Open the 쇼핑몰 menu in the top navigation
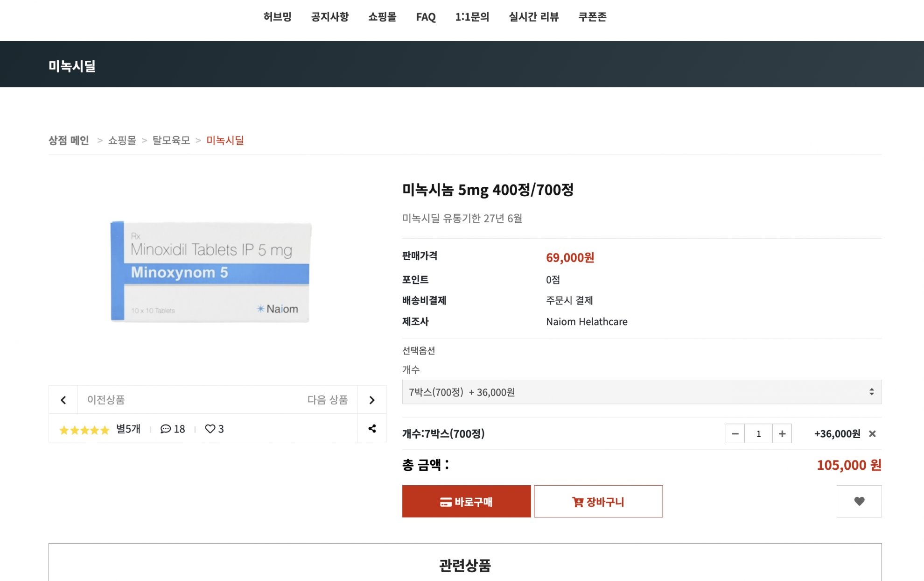 pyautogui.click(x=382, y=17)
